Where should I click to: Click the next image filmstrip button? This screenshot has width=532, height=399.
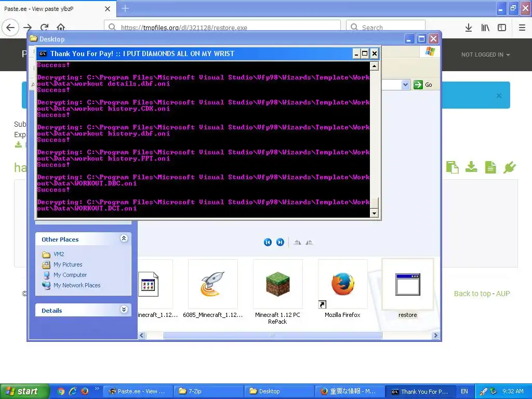tap(280, 242)
